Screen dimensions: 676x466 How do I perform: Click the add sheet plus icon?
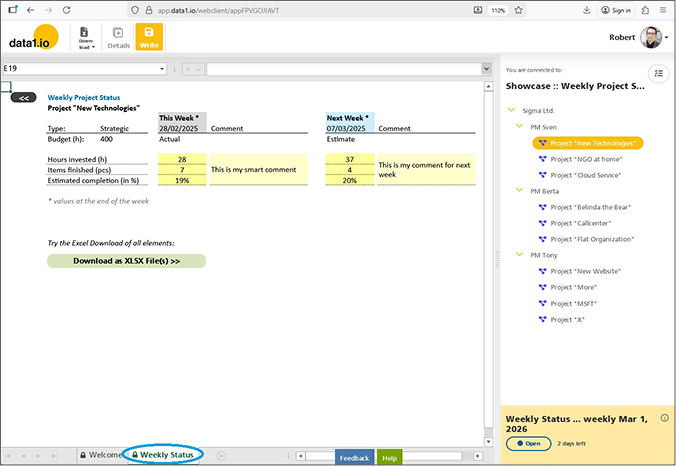coord(222,456)
